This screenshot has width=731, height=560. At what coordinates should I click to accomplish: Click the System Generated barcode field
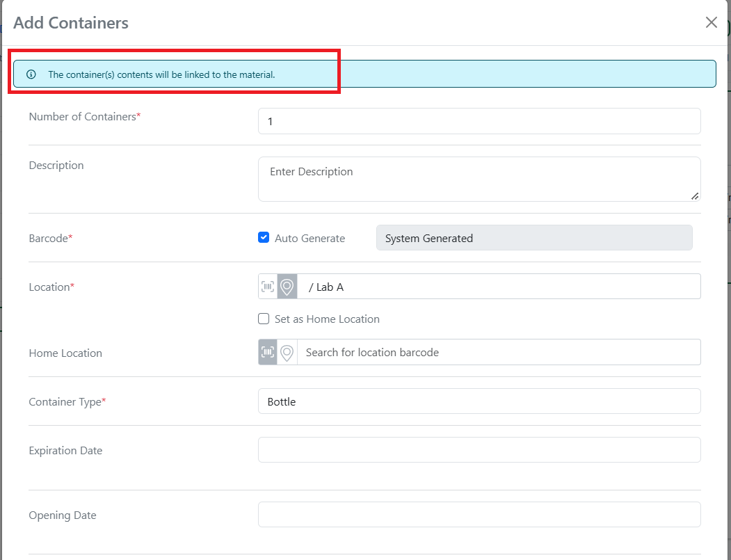click(534, 238)
